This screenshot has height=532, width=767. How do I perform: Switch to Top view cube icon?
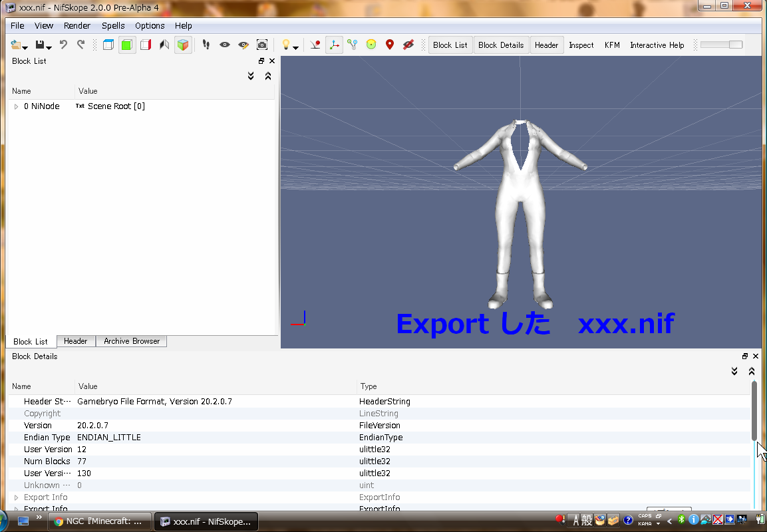click(x=108, y=45)
